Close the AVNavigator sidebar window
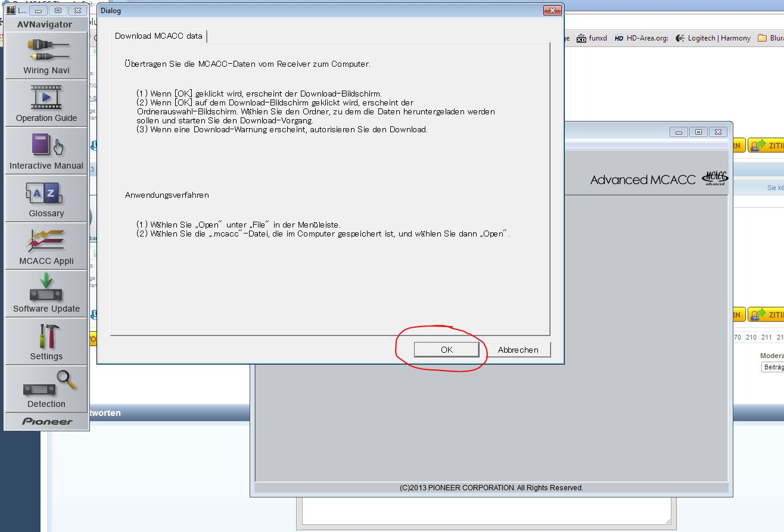 click(x=77, y=10)
